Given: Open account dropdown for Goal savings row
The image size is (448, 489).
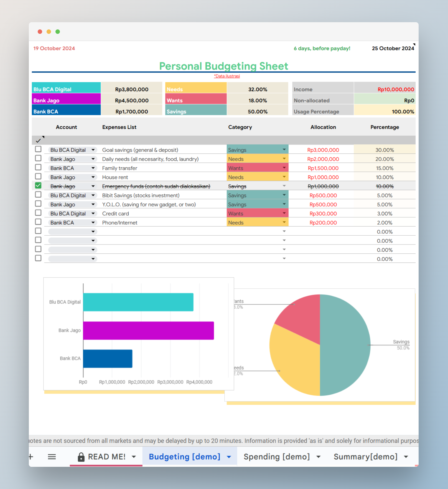Looking at the screenshot, I should pos(93,150).
